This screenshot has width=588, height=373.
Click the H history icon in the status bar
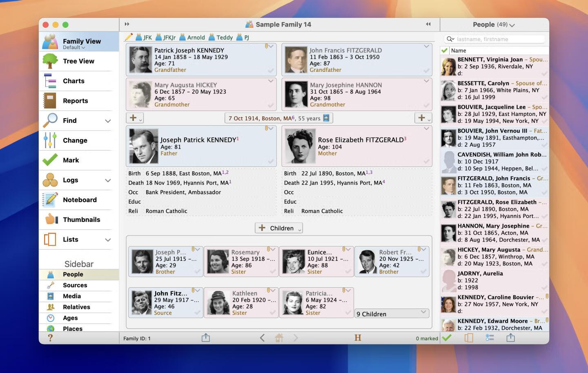pos(358,337)
